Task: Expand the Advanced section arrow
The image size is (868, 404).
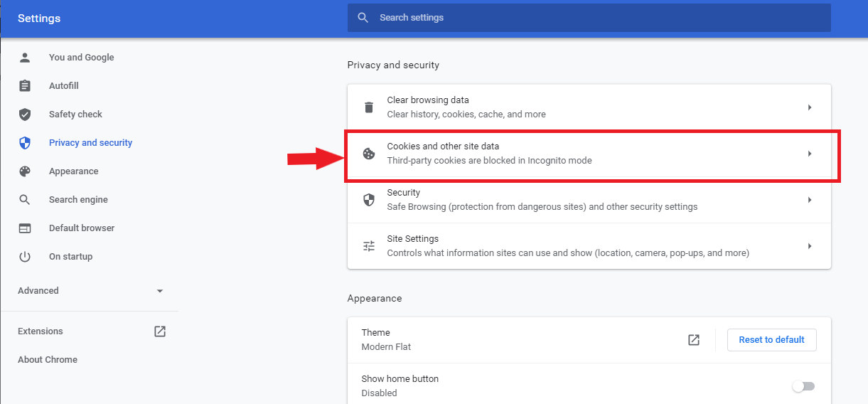Action: click(160, 291)
